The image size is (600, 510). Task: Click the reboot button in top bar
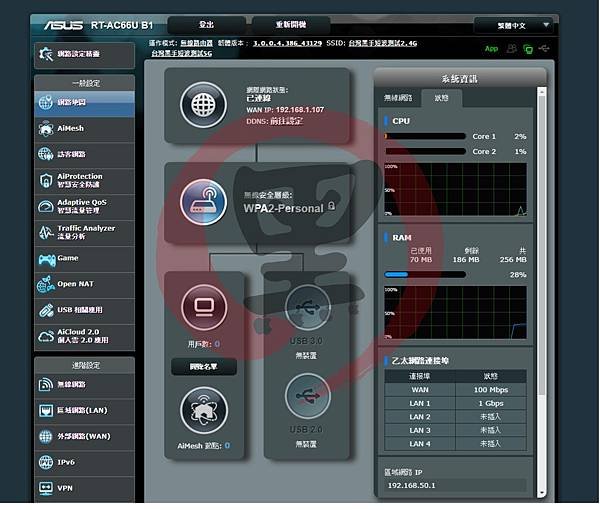click(x=291, y=25)
